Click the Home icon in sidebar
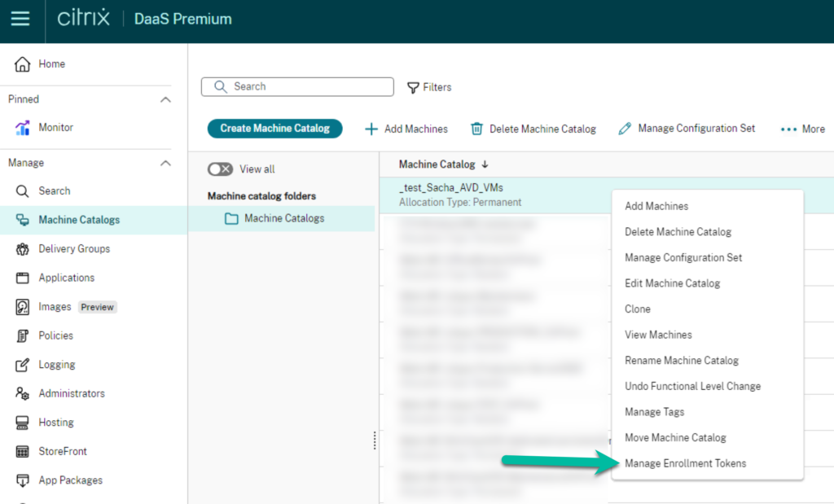The height and width of the screenshot is (504, 834). (x=23, y=64)
